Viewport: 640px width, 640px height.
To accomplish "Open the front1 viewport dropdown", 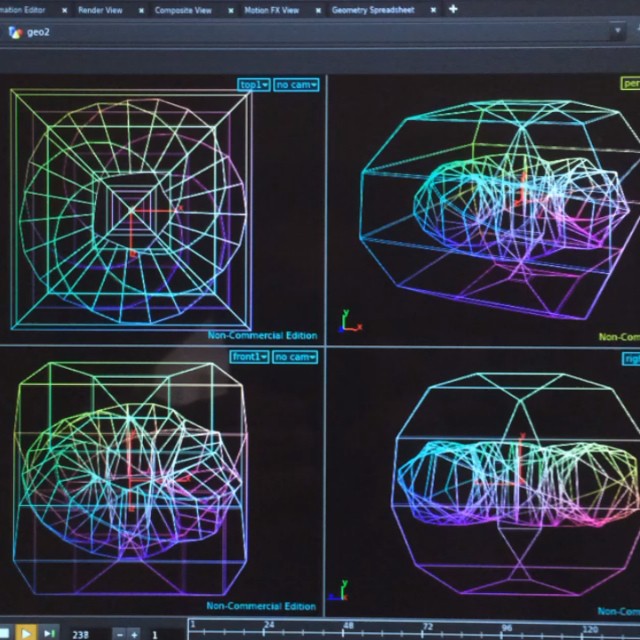I will (x=250, y=357).
